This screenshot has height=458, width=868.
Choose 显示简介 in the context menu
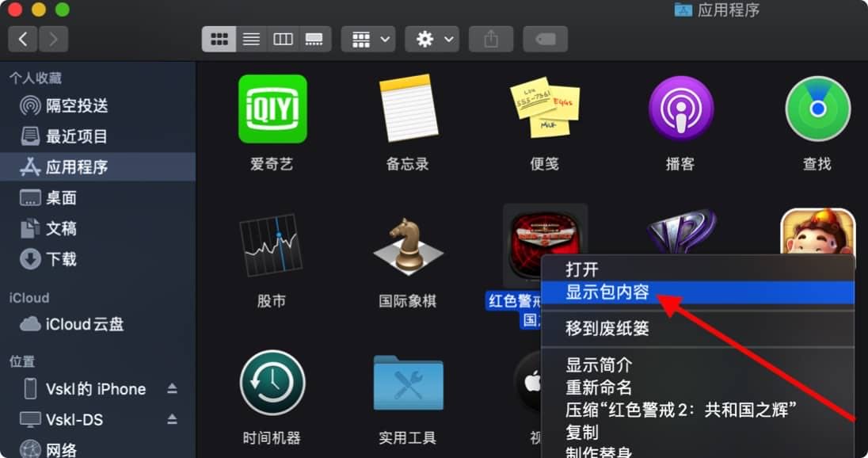[x=698, y=365]
